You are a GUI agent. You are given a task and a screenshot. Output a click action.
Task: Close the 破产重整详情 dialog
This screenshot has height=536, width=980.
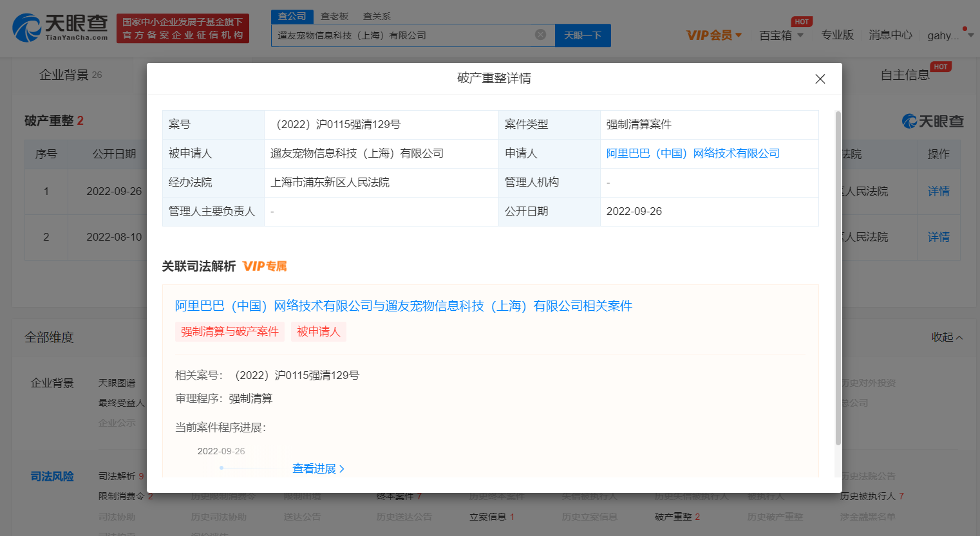820,79
